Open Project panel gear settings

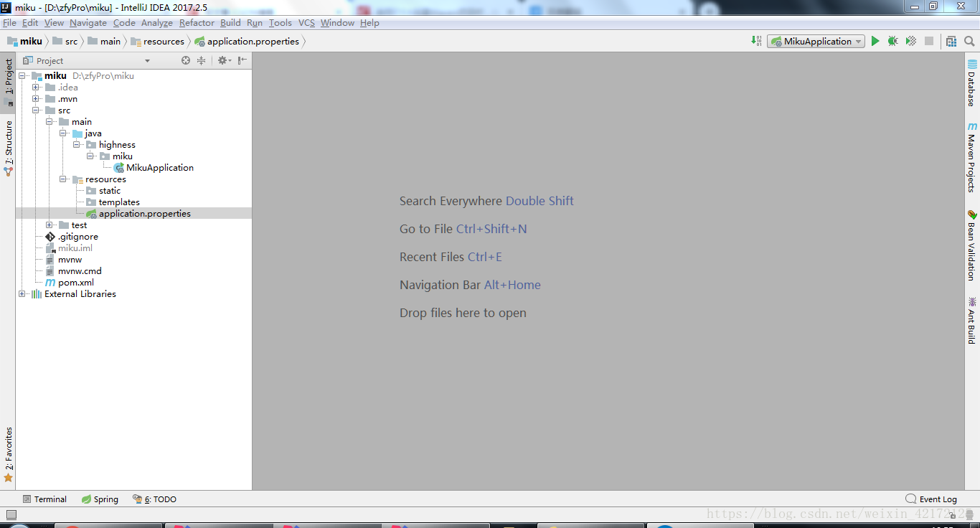click(224, 61)
